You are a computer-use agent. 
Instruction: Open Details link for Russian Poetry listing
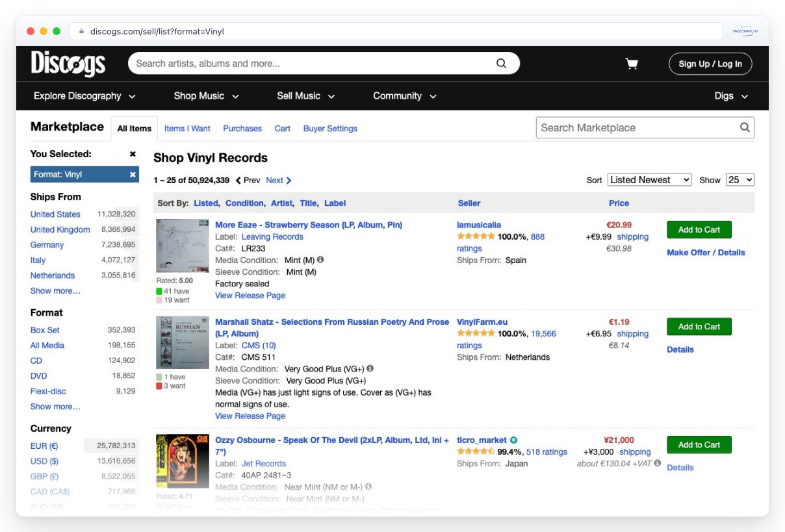coord(680,349)
